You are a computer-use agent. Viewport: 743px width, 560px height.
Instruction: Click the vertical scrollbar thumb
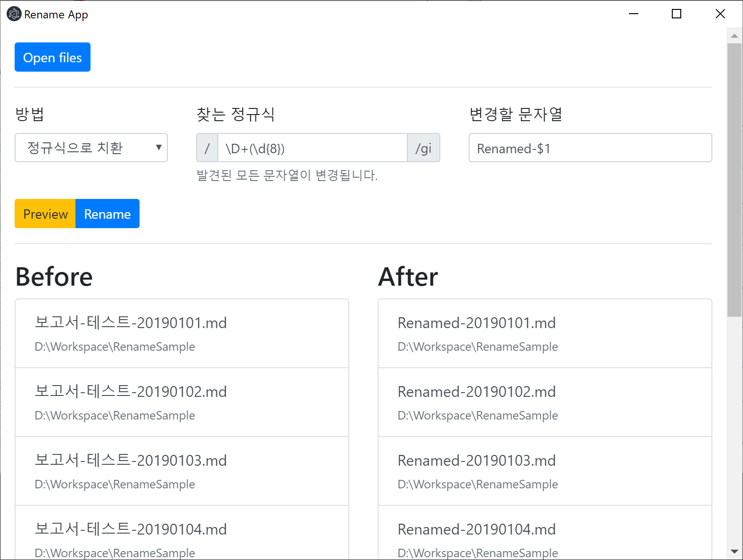[x=734, y=179]
